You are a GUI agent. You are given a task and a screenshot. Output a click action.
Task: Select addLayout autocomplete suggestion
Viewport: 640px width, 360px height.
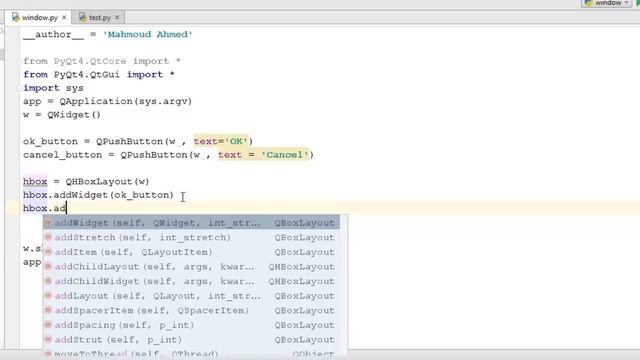click(191, 296)
